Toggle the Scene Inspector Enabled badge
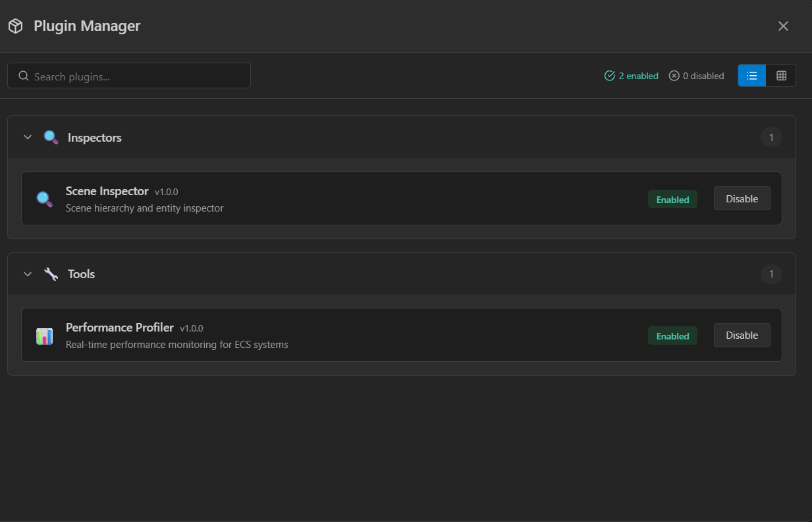This screenshot has width=812, height=522. [x=672, y=198]
